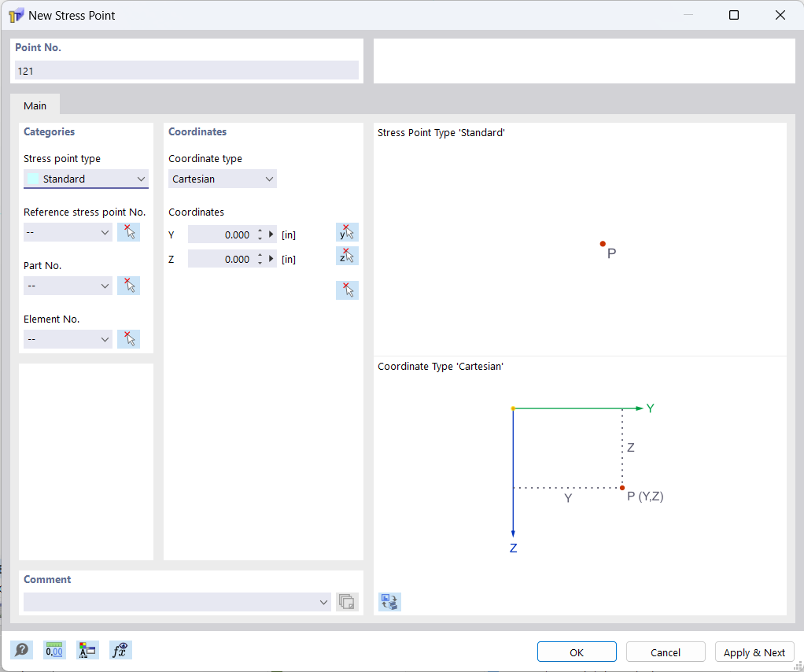Pick Z coordinate graphically with selection arrow
Viewport: 804px width, 672px height.
click(347, 256)
